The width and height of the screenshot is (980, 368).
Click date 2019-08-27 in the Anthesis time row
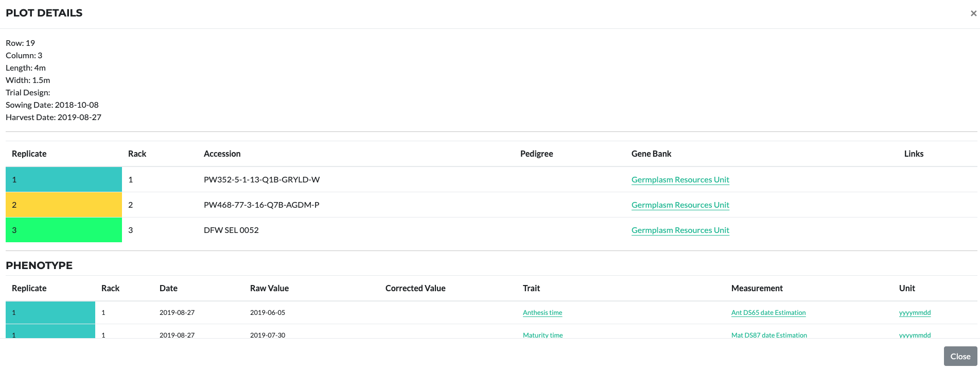tap(177, 312)
